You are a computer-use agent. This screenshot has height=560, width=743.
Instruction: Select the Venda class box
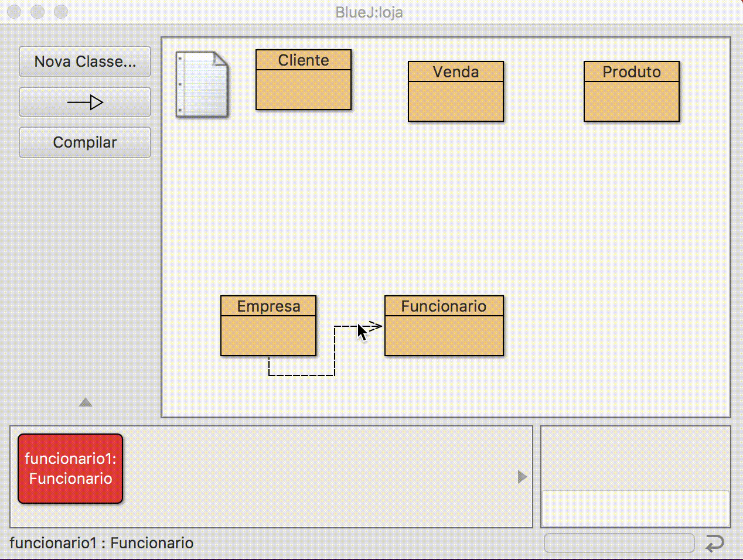455,92
